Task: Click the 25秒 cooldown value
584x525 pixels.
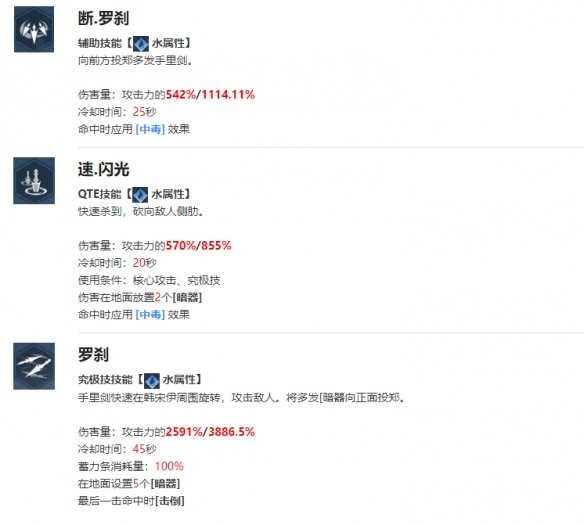Action: [145, 112]
